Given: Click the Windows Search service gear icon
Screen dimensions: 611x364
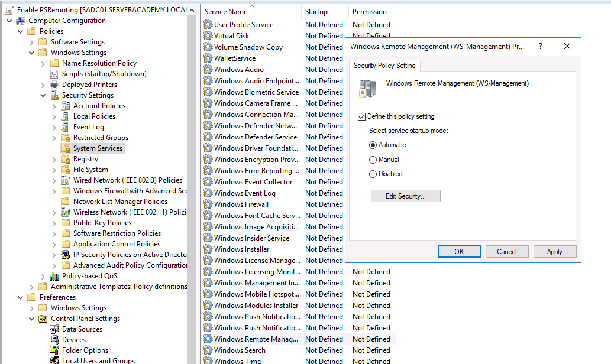Looking at the screenshot, I should pos(208,350).
